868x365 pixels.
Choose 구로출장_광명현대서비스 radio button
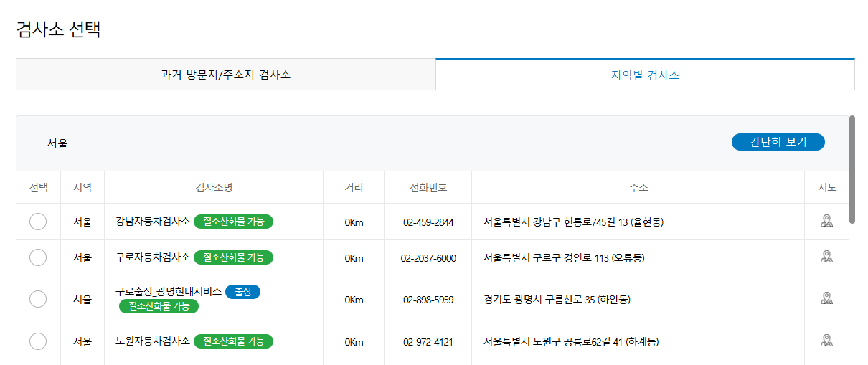pyautogui.click(x=38, y=299)
